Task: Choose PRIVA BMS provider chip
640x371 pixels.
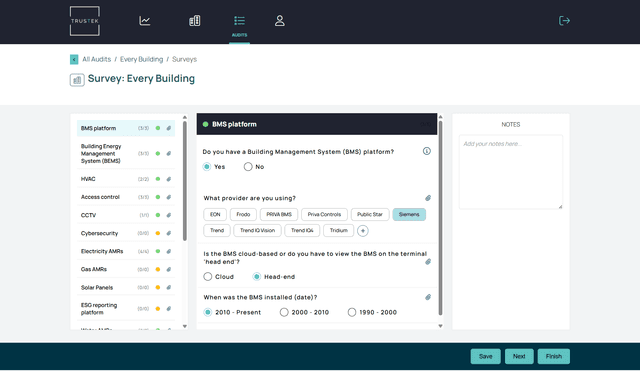Action: [279, 214]
